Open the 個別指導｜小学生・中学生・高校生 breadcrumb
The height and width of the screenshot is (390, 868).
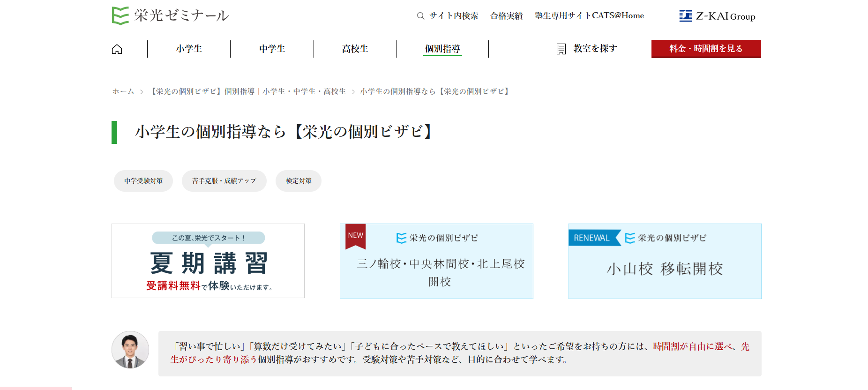(247, 91)
